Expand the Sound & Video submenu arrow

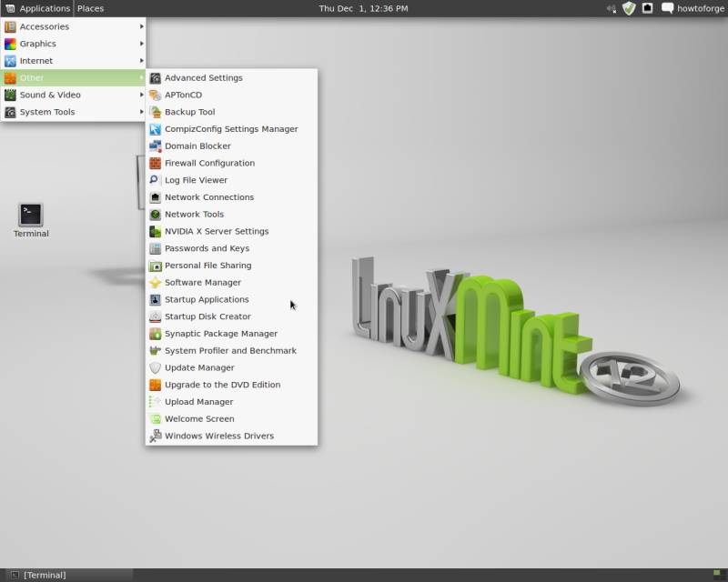[141, 95]
